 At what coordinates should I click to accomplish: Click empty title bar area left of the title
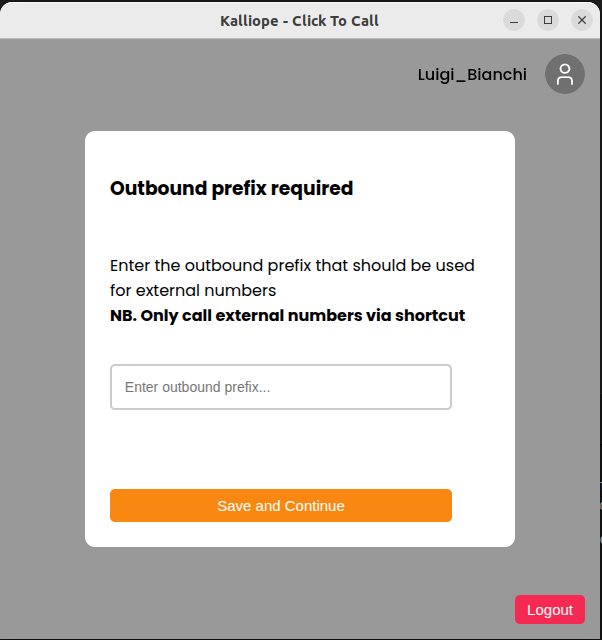click(100, 20)
